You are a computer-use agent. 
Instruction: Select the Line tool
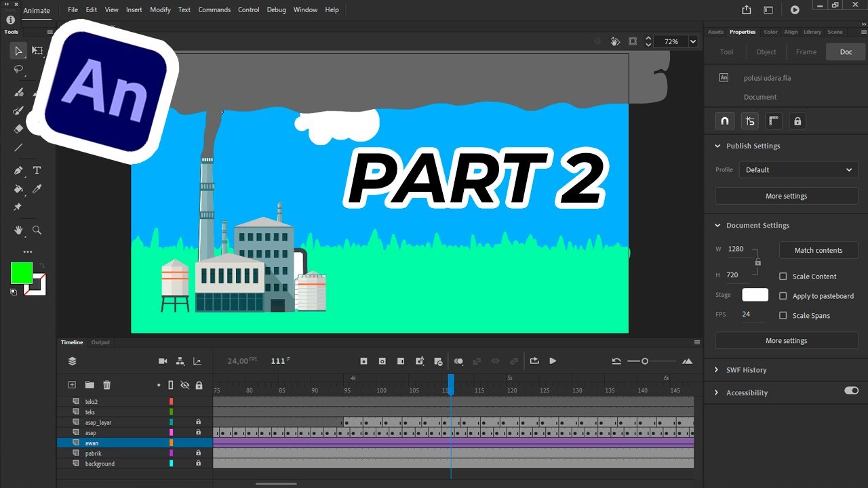18,147
